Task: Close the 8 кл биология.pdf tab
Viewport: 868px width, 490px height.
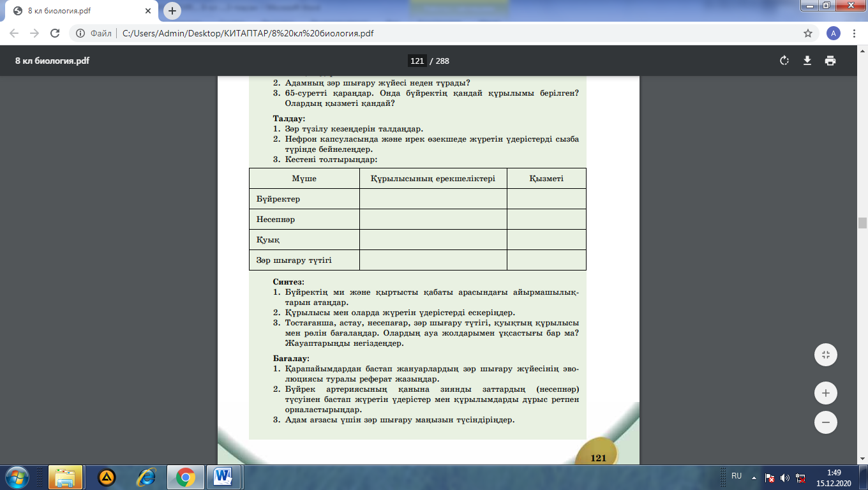Action: click(148, 11)
